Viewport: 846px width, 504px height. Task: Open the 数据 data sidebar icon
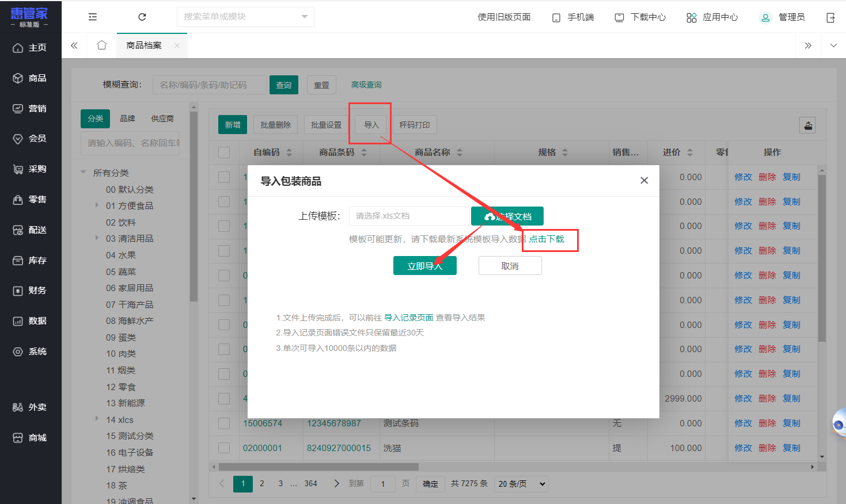(18, 321)
